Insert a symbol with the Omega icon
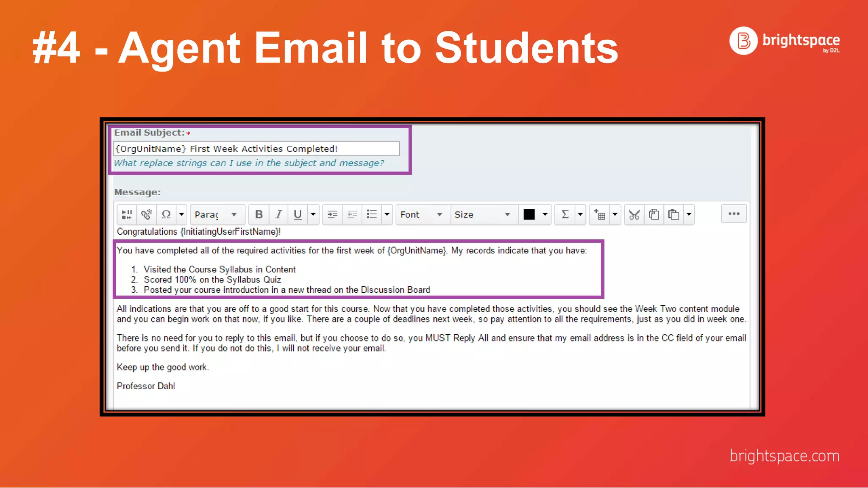This screenshot has width=868, height=488. 166,214
